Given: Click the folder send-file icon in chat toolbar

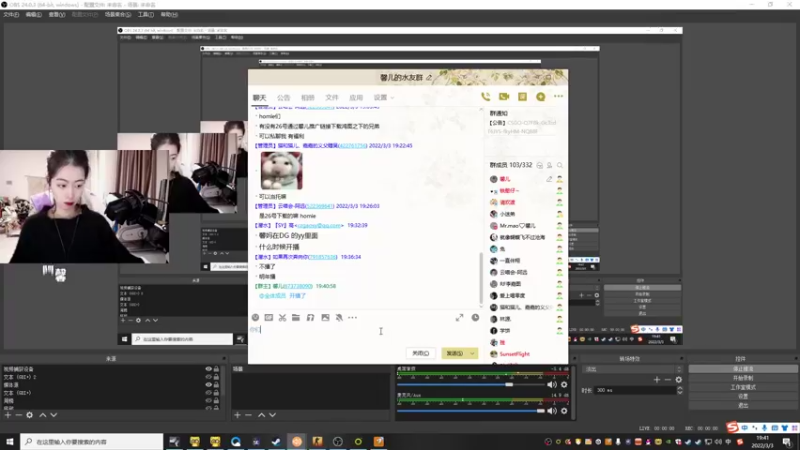Looking at the screenshot, I should [x=296, y=317].
